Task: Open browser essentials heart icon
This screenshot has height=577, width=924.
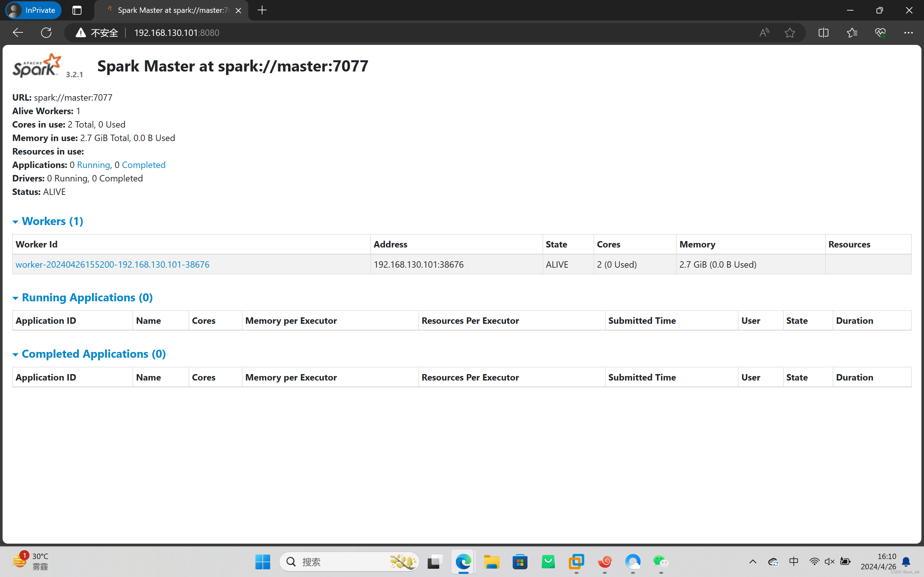Action: click(880, 32)
